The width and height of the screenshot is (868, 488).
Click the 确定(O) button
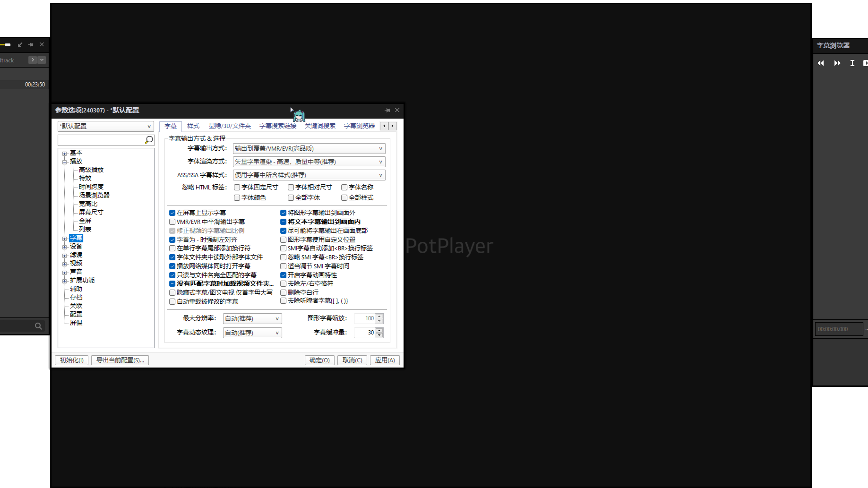coord(319,360)
